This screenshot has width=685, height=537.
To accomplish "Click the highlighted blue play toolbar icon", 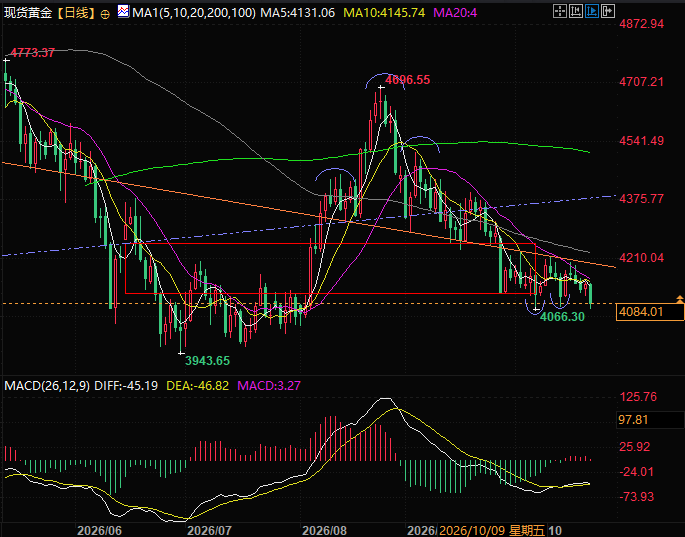I will 592,11.
